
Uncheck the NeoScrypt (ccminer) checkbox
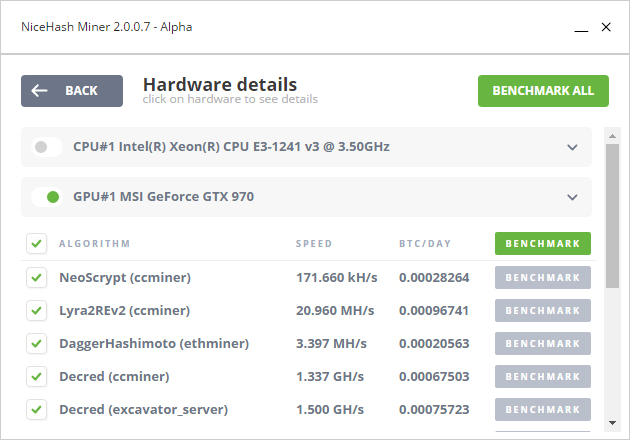coord(37,277)
